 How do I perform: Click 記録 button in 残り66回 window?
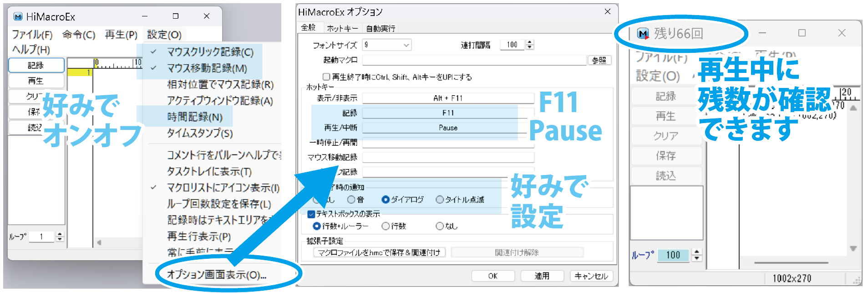pos(666,96)
